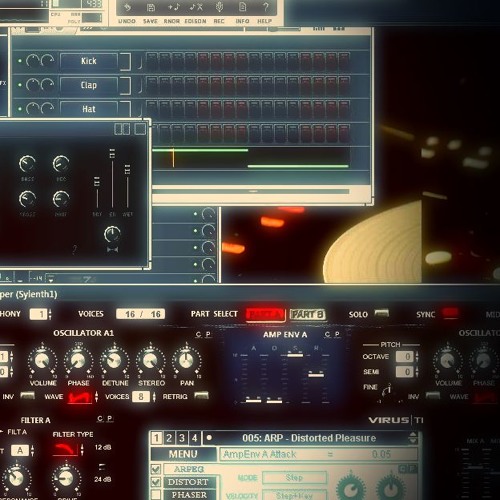
Task: Toggle the Retrig switch
Action: [201, 396]
